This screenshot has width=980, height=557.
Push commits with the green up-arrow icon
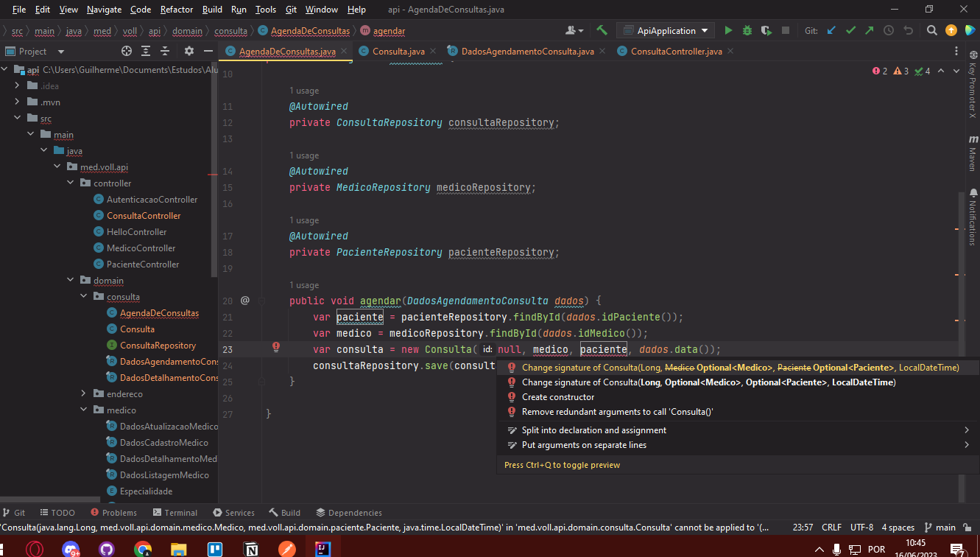(870, 30)
